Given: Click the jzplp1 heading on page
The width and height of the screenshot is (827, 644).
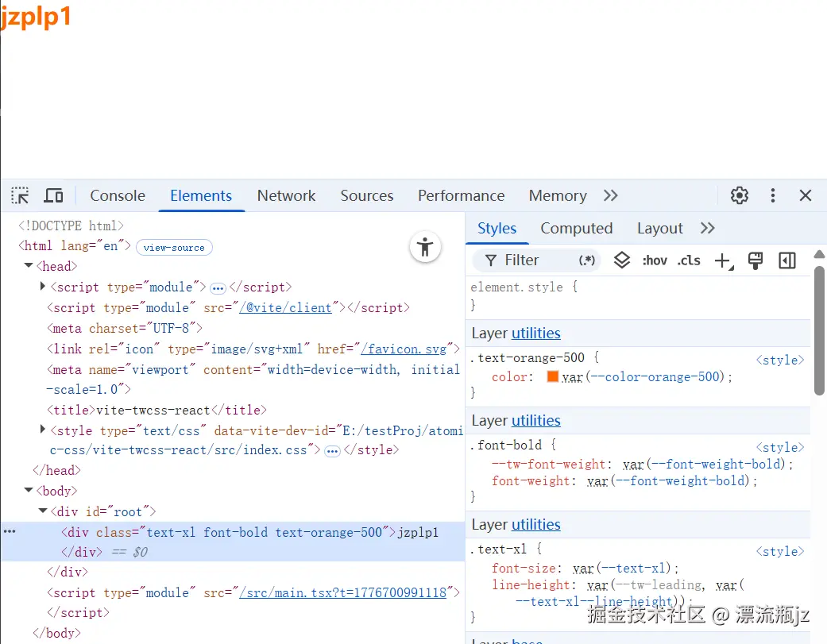Looking at the screenshot, I should 35,16.
